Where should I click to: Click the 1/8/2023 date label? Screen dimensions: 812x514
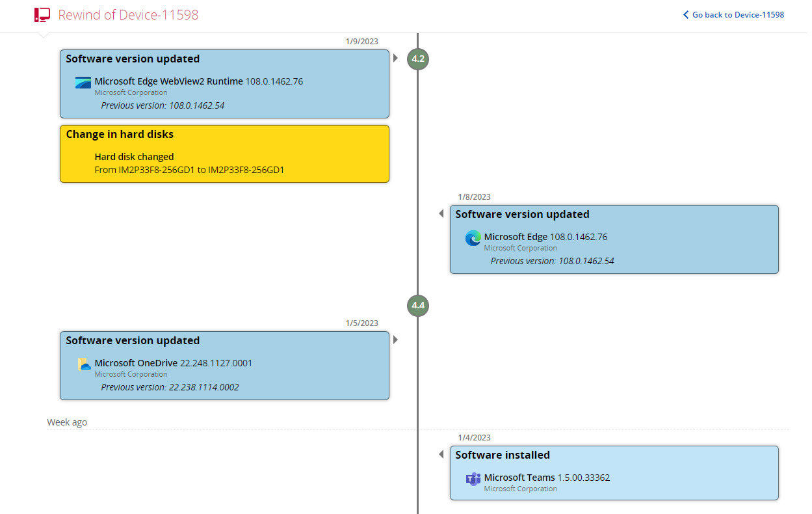pyautogui.click(x=474, y=197)
